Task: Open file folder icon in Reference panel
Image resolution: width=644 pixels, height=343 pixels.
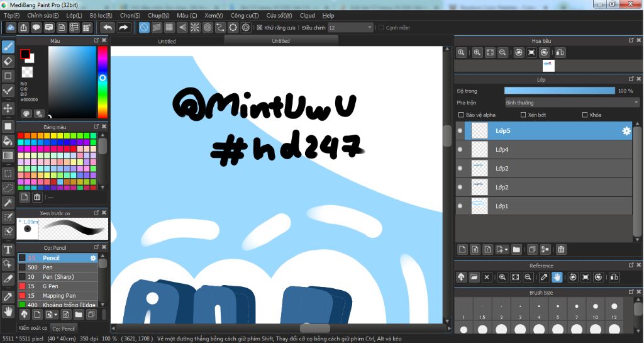Action: point(474,277)
